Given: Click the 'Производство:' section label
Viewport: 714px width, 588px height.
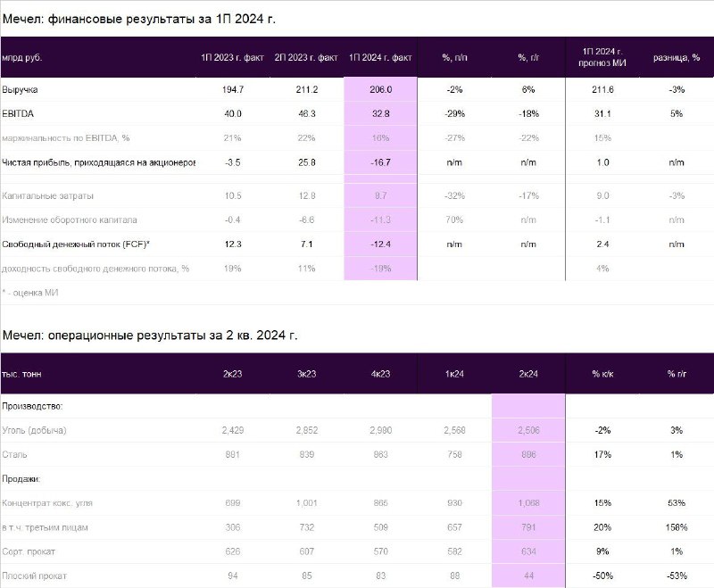Looking at the screenshot, I should click(32, 406).
